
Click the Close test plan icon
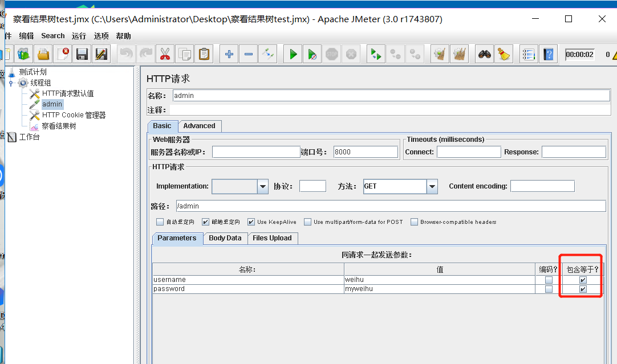point(63,54)
